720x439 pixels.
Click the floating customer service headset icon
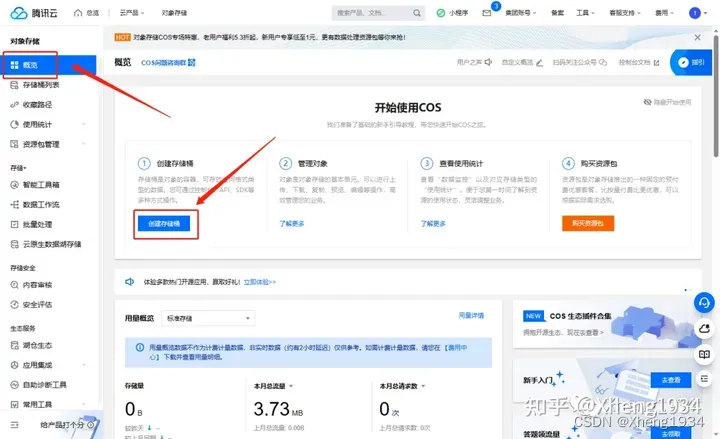(x=704, y=303)
